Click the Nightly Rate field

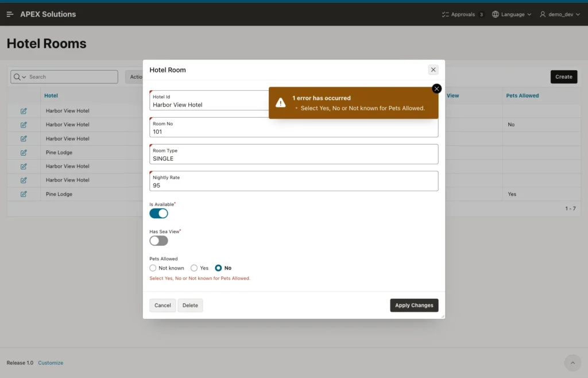point(293,181)
